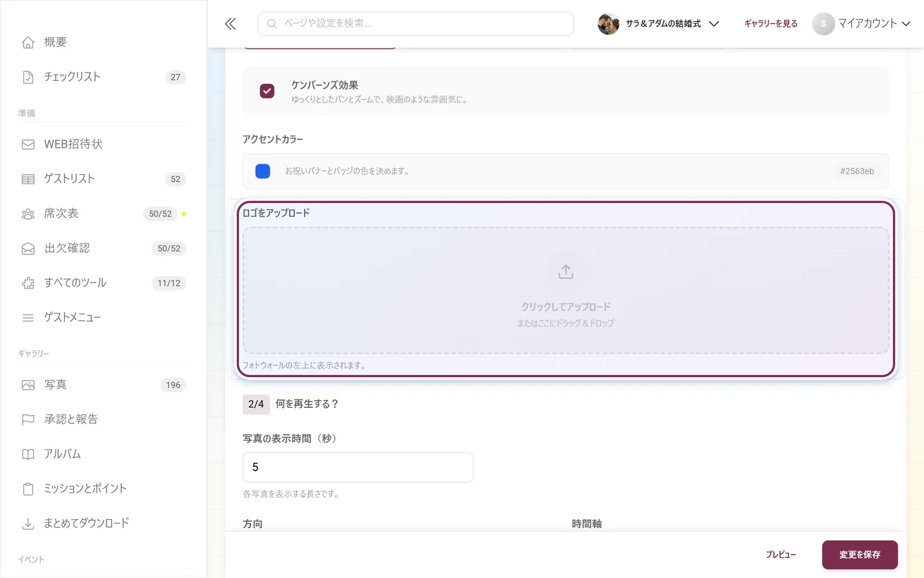Click the 2/4 step badge
The image size is (924, 578).
256,404
